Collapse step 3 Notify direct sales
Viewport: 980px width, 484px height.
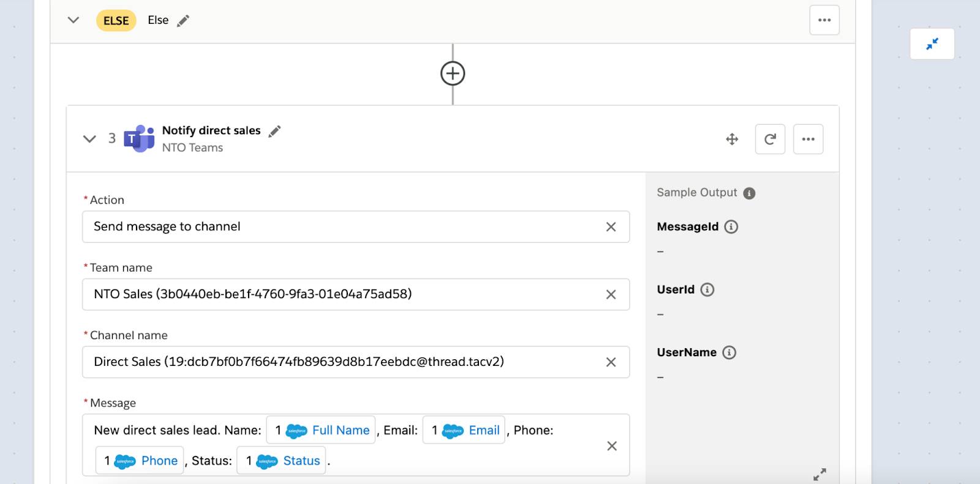coord(89,139)
